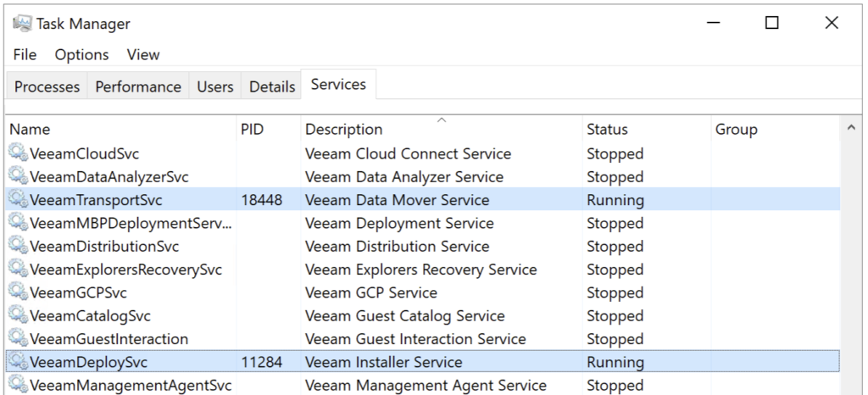Click Running status of VeeamTransportSvc
This screenshot has height=395, width=868.
point(615,200)
